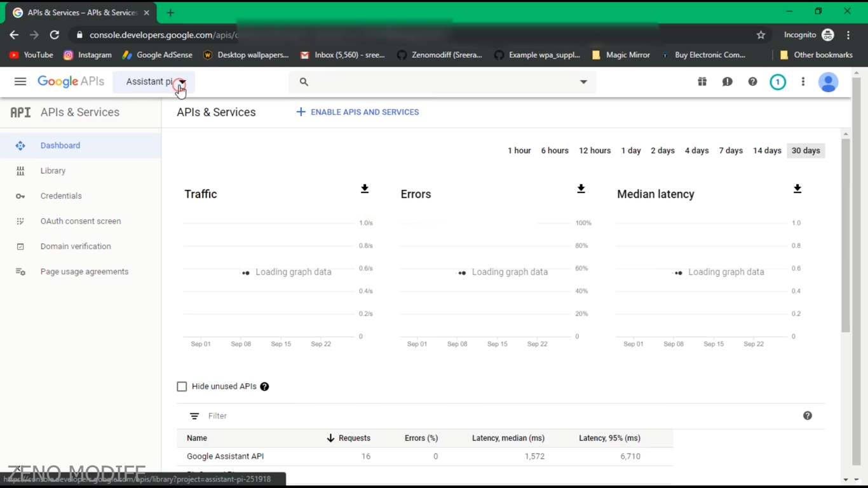Select the 4 days time range
The height and width of the screenshot is (488, 868).
(696, 151)
